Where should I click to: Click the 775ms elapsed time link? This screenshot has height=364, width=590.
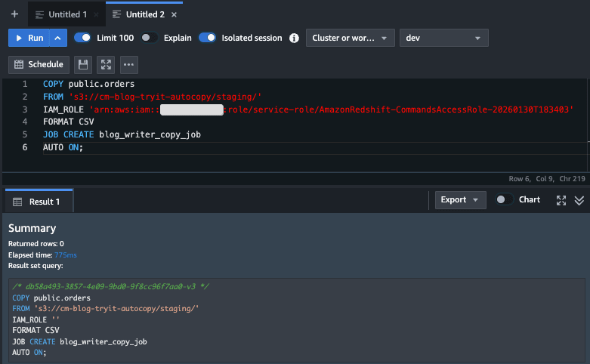[66, 255]
